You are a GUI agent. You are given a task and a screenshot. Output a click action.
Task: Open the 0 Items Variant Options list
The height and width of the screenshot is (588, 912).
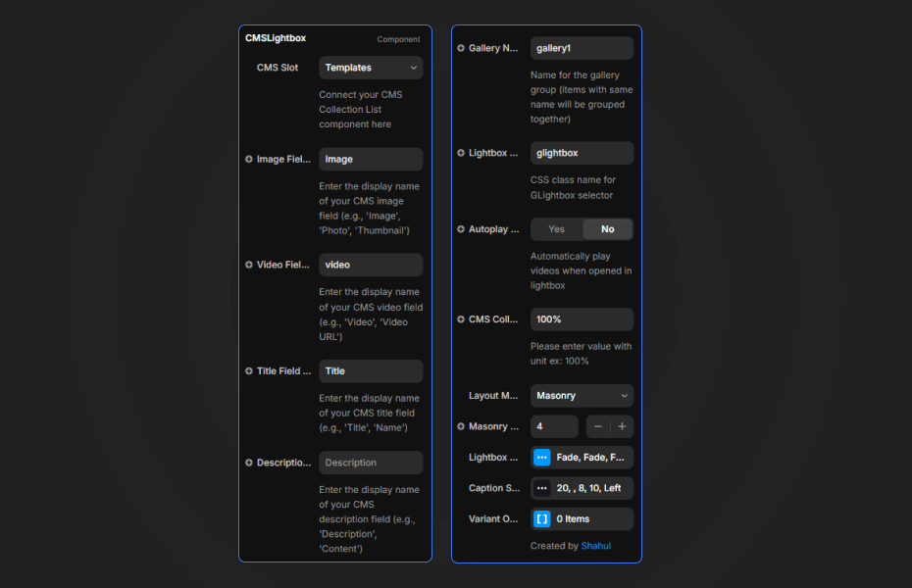[586, 518]
